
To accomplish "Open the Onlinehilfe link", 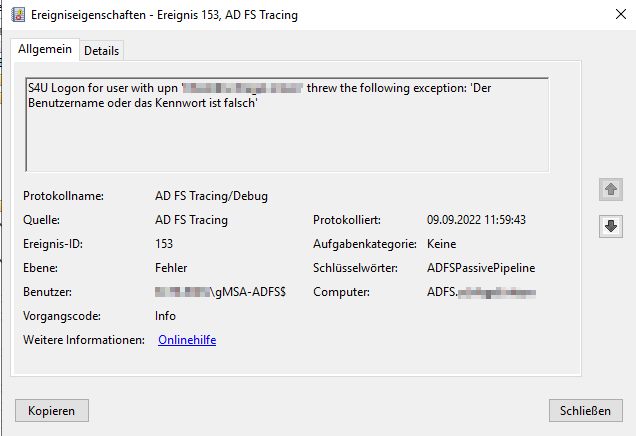I will coord(187,340).
